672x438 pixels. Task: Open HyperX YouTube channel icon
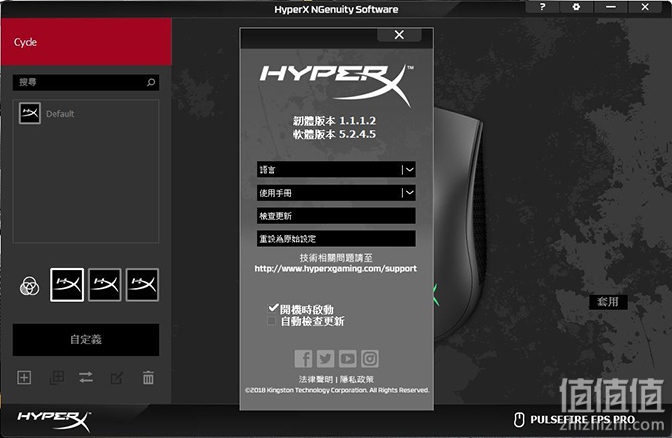[348, 359]
